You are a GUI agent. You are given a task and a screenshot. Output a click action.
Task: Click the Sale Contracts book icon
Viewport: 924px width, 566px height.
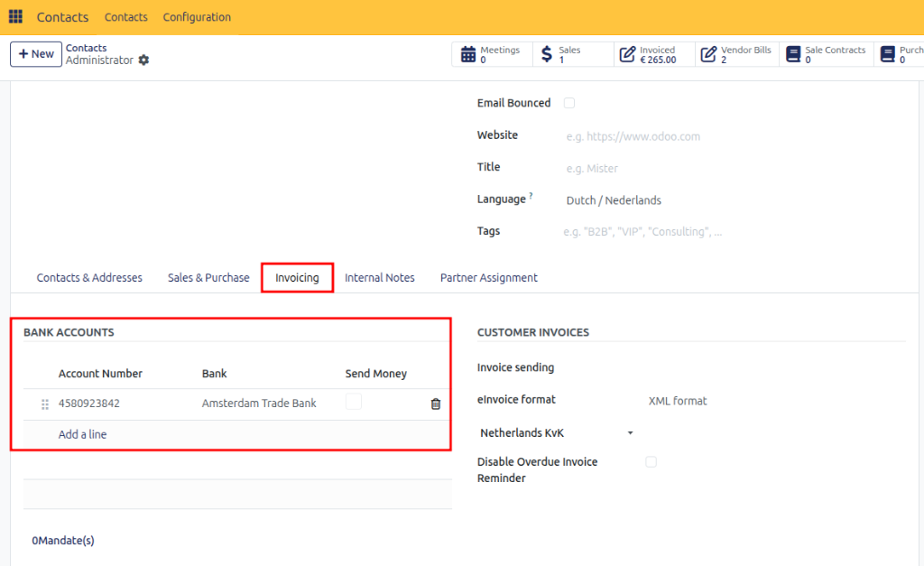point(794,54)
